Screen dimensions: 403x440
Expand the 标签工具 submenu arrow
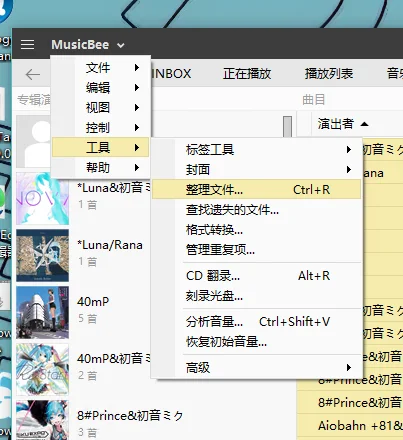[x=349, y=149]
